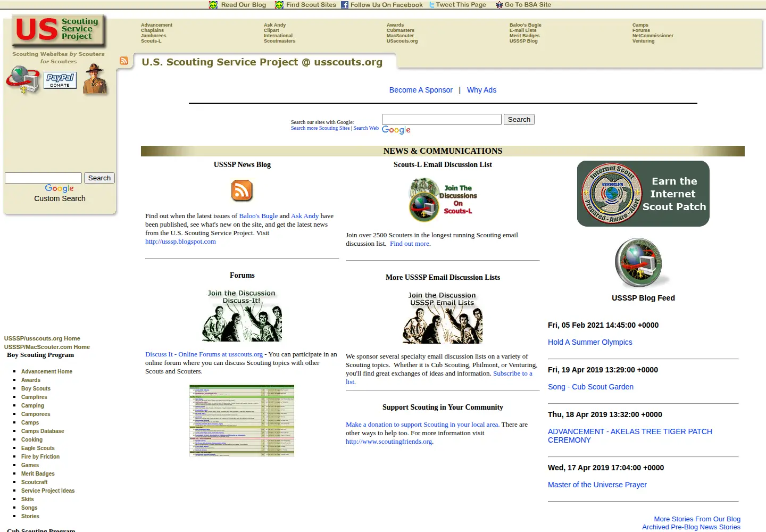Open Find Scout Sites link
This screenshot has width=766, height=532.
point(311,5)
